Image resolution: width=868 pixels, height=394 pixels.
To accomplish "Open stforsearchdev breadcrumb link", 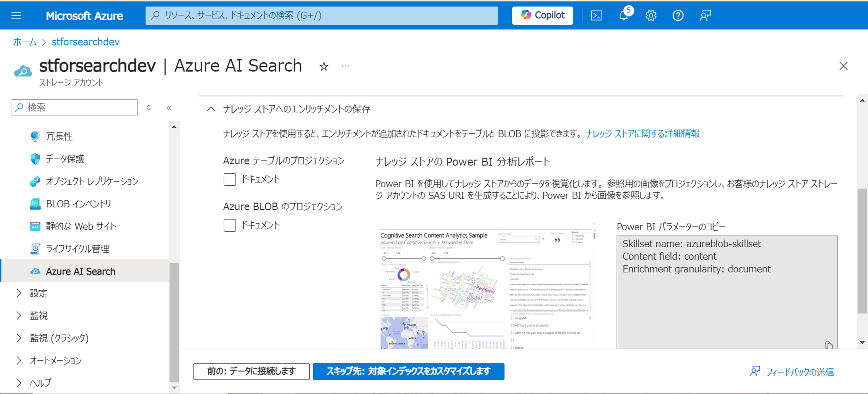I will click(x=86, y=42).
